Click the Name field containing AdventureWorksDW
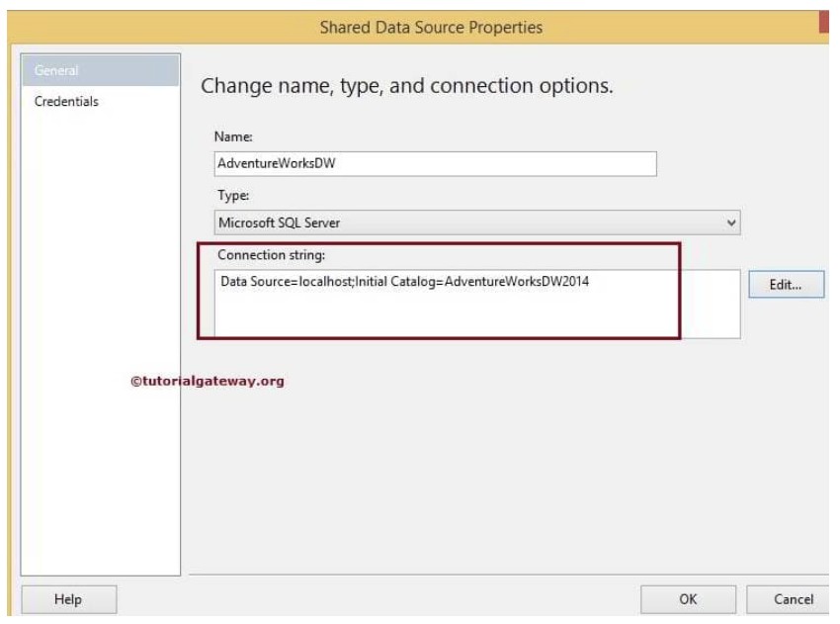The width and height of the screenshot is (840, 624). click(x=435, y=163)
